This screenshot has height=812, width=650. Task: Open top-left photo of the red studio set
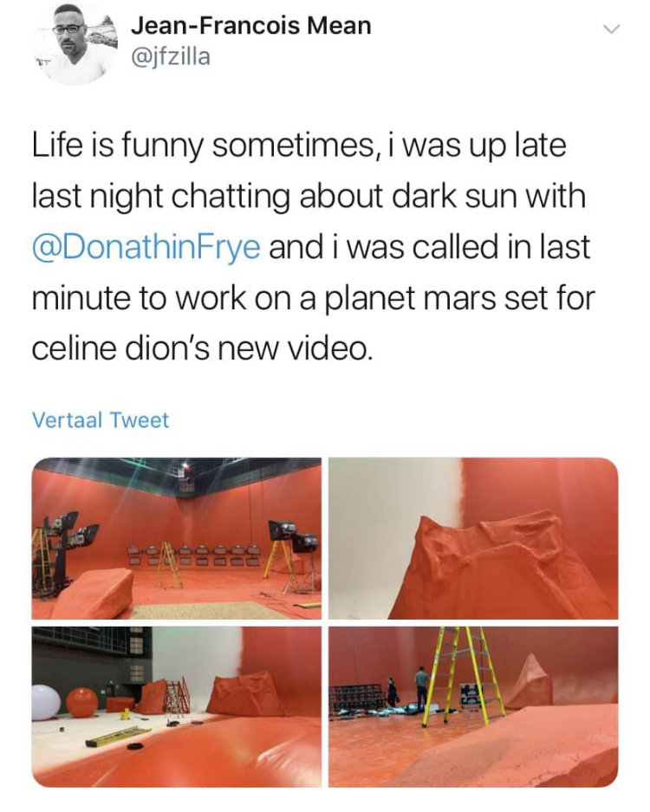click(x=177, y=538)
